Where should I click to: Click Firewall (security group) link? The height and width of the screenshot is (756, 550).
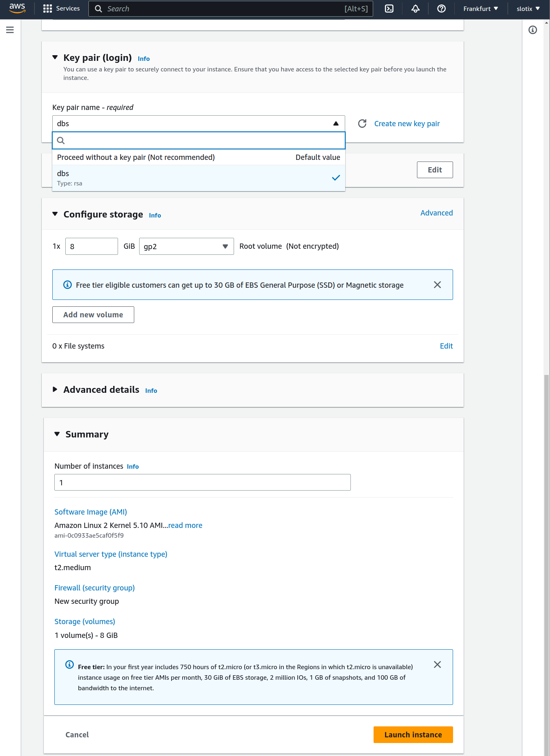tap(95, 588)
